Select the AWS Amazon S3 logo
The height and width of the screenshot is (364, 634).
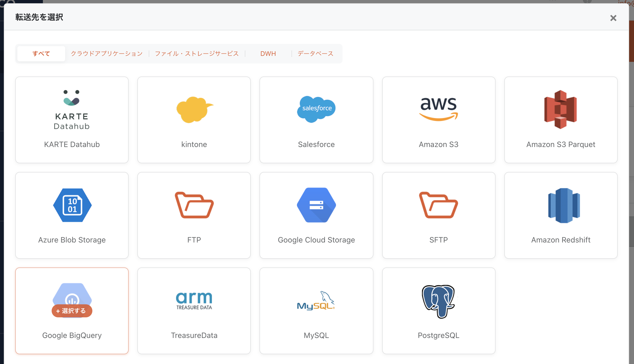click(439, 109)
